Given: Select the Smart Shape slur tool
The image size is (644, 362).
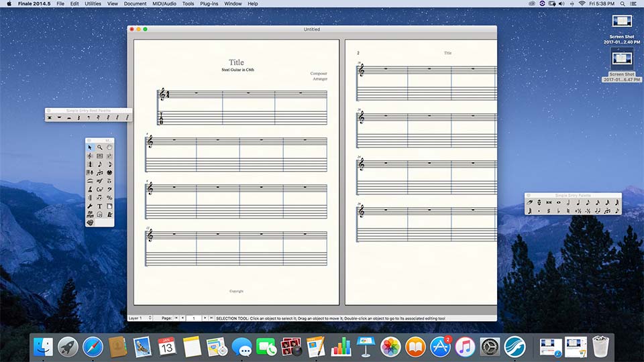Looking at the screenshot, I should point(89,181).
